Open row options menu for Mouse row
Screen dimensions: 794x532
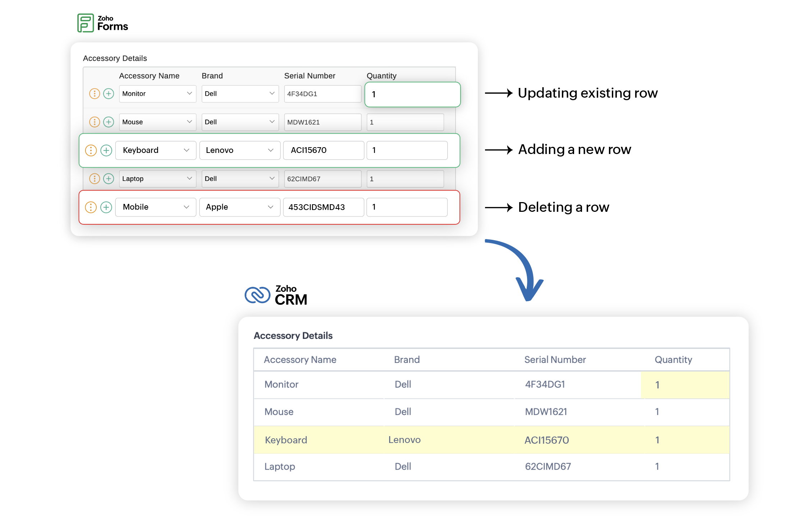(94, 122)
